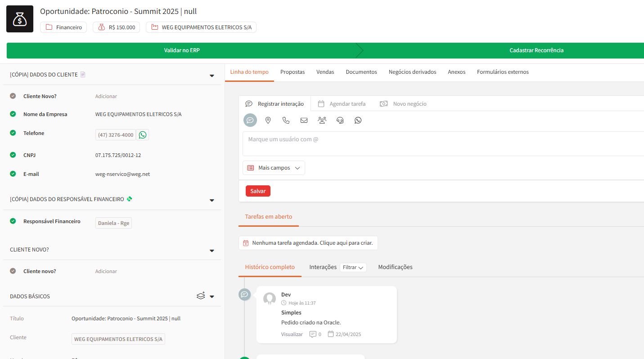This screenshot has height=359, width=644.
Task: Collapse the Dados do Cliente section
Action: tap(212, 76)
